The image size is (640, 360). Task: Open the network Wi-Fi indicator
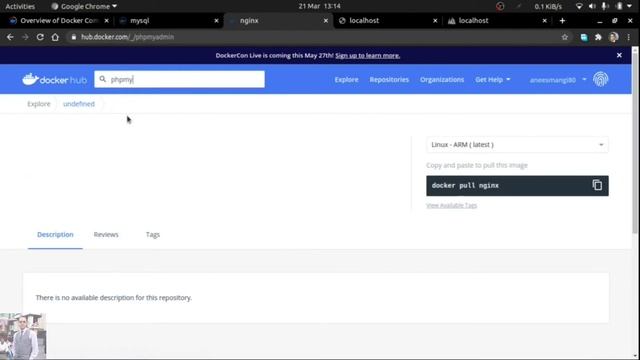[x=579, y=6]
